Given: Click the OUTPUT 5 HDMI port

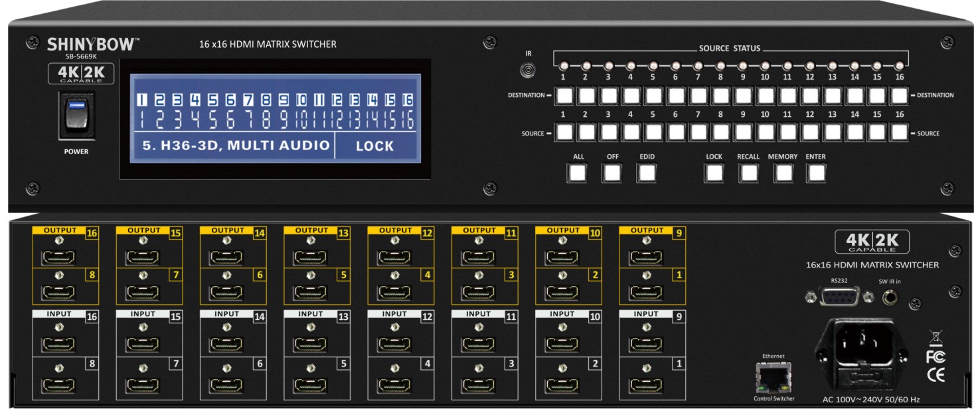Looking at the screenshot, I should pyautogui.click(x=309, y=291).
